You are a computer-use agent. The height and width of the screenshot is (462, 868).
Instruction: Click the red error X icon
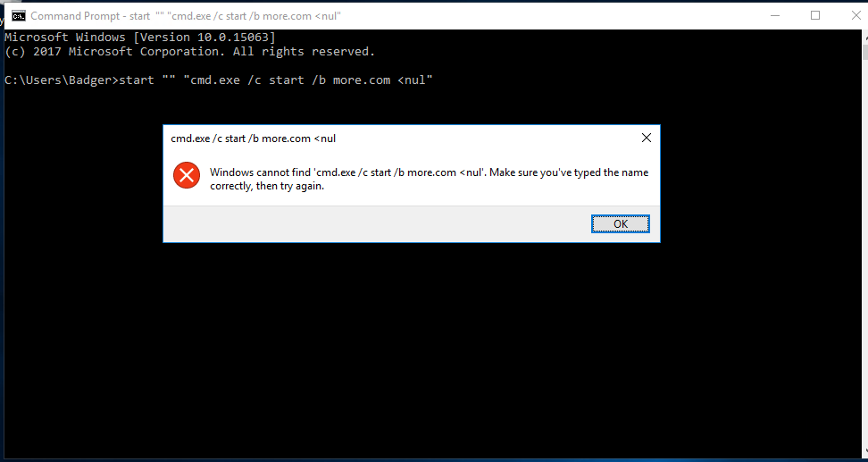tap(187, 176)
